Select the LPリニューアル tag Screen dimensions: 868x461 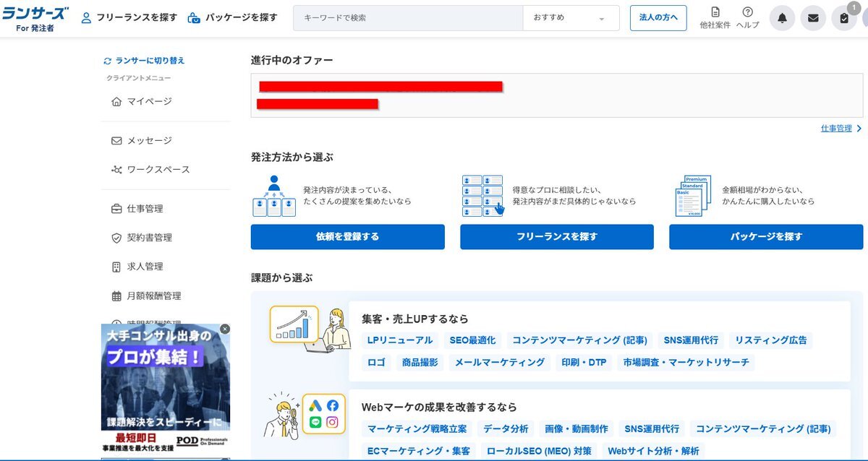[400, 340]
